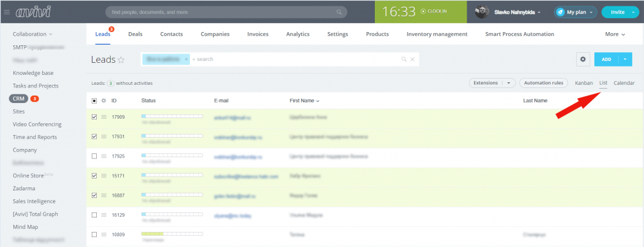The width and height of the screenshot is (644, 247).
Task: Open the Products tab
Action: click(x=377, y=35)
